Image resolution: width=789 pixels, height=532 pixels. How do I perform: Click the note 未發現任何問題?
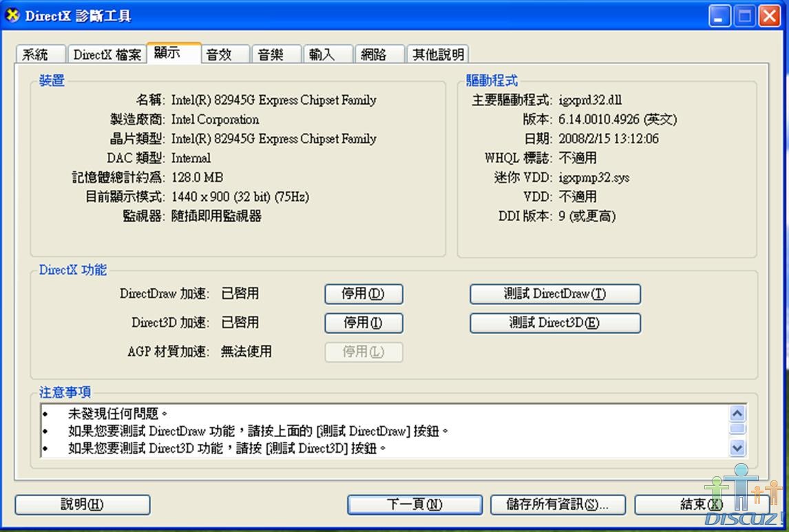(118, 414)
